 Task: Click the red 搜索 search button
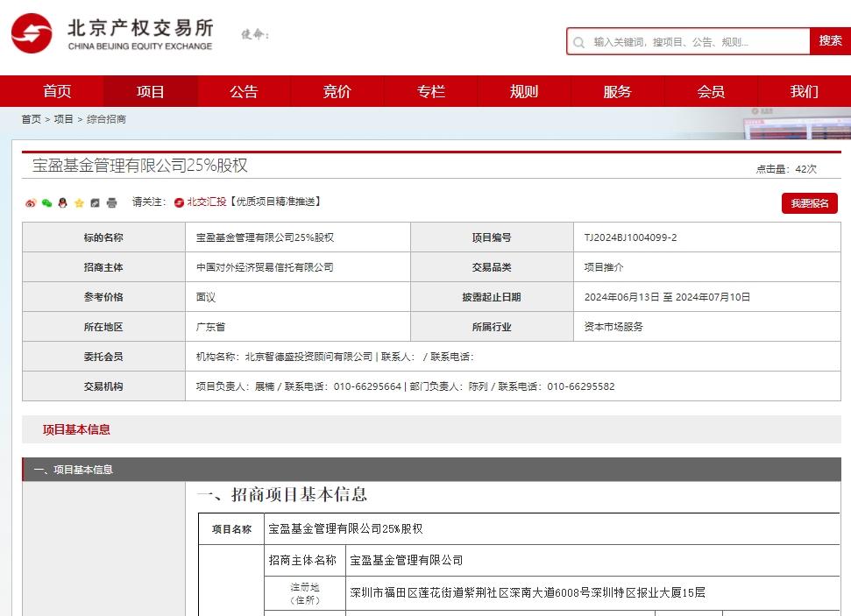pos(829,41)
